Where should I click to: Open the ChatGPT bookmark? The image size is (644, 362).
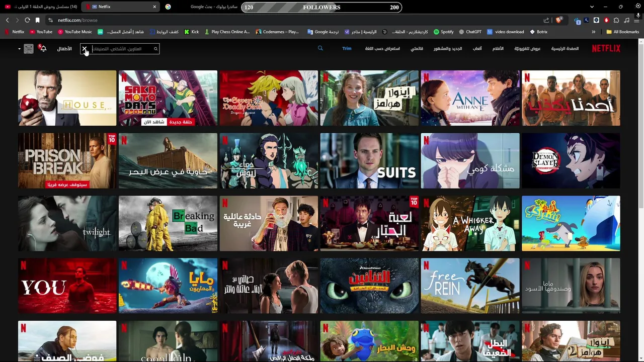[470, 32]
